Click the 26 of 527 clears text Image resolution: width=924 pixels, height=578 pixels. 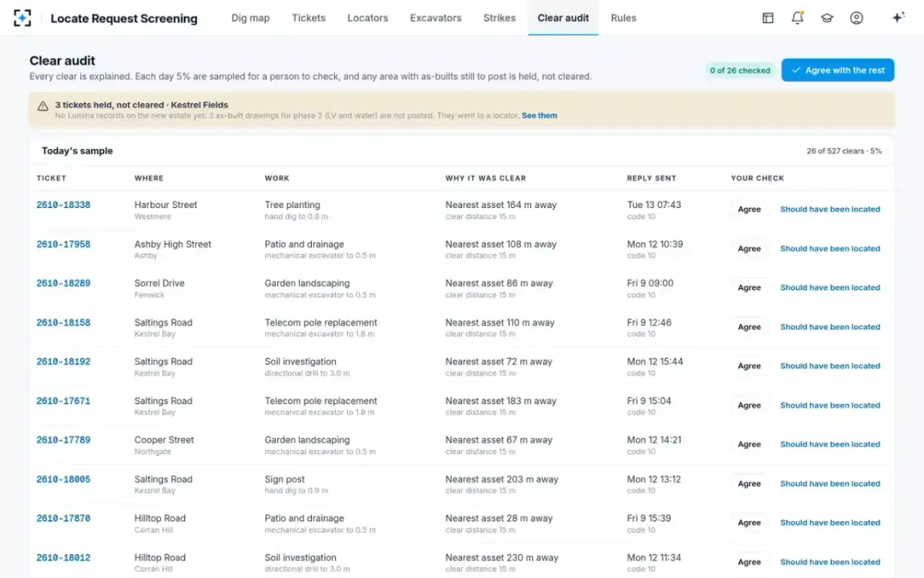pos(844,151)
